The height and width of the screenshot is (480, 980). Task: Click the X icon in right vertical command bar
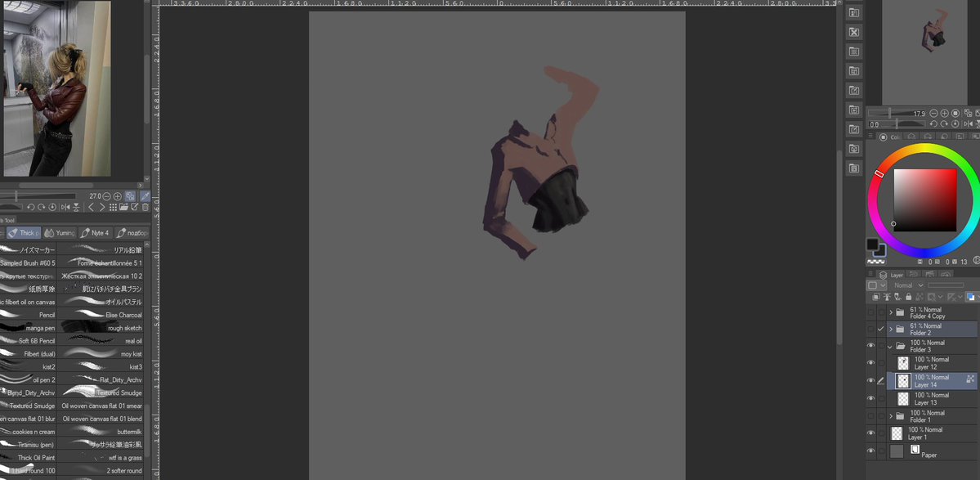click(x=854, y=33)
